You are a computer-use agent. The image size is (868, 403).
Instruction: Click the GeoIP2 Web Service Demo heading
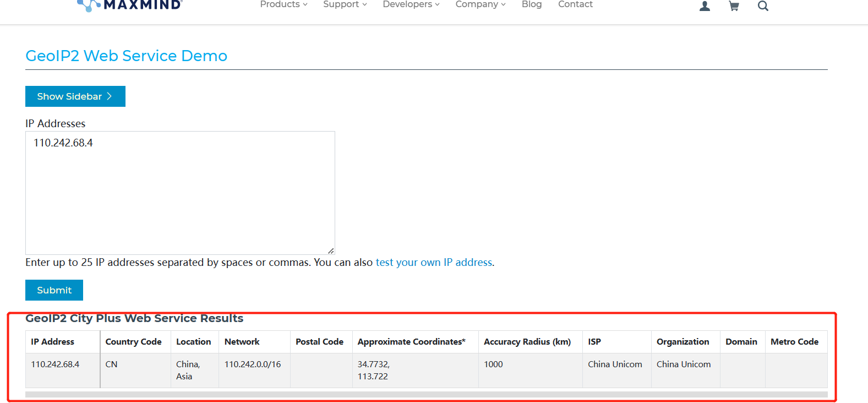pyautogui.click(x=127, y=56)
